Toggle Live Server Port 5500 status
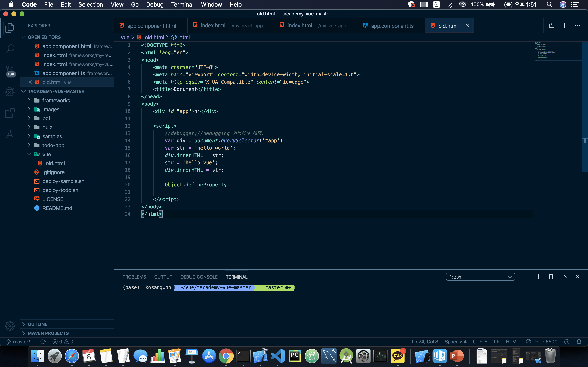588x367 pixels. [542, 342]
